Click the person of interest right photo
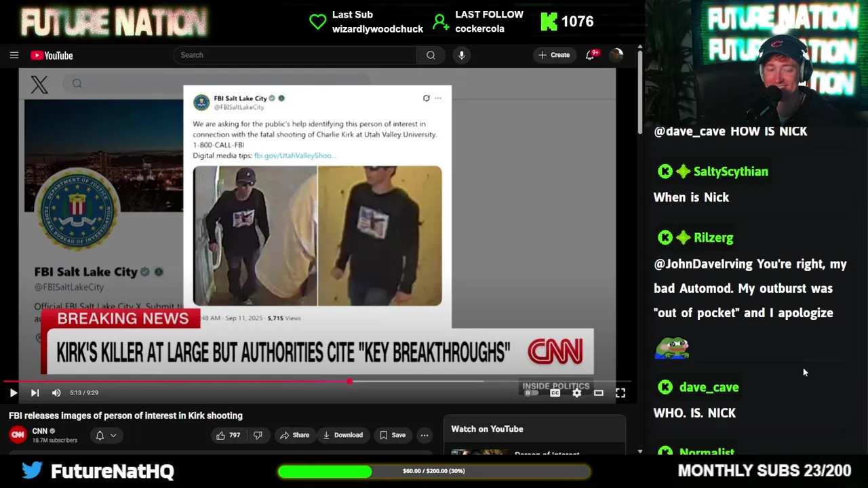868x488 pixels. tap(380, 236)
